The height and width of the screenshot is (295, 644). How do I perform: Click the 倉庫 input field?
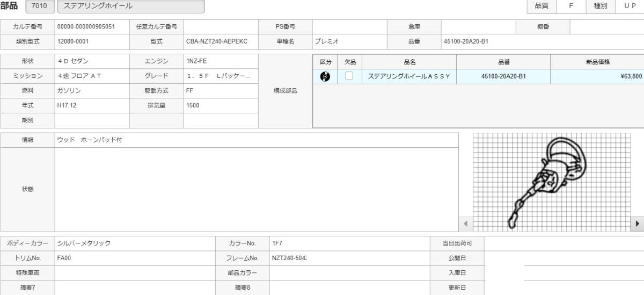[x=479, y=26]
